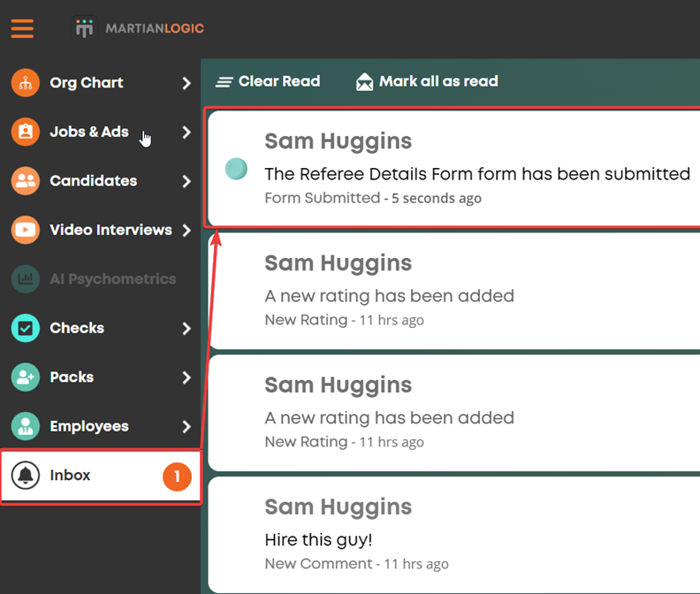This screenshot has height=594, width=700.
Task: Click the teal unread dot indicator
Action: click(236, 169)
